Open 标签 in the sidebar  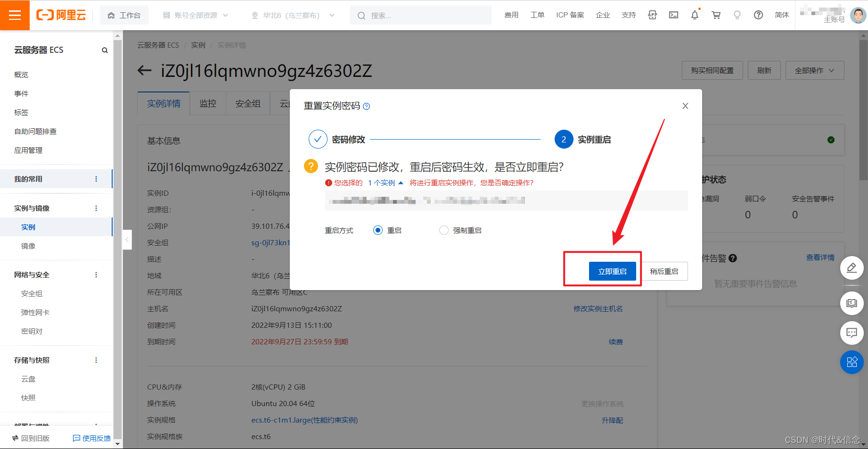21,113
